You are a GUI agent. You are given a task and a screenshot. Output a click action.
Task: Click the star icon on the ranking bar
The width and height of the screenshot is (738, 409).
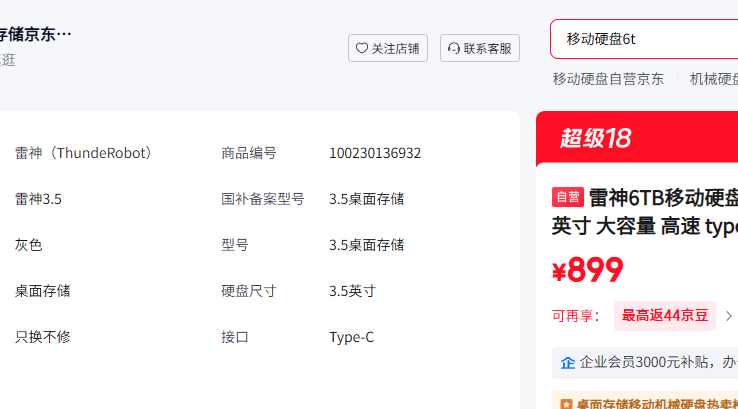pyautogui.click(x=566, y=404)
